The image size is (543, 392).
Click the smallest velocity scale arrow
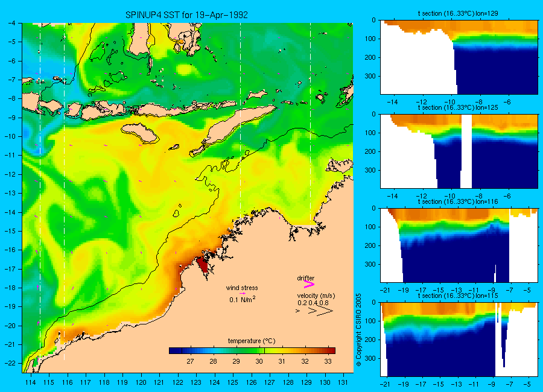[x=298, y=311]
